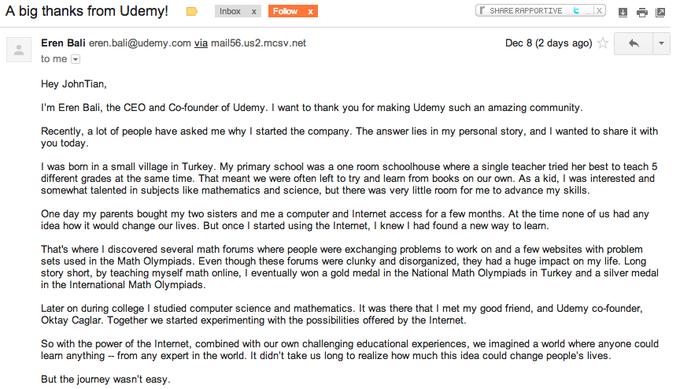This screenshot has width=680, height=389.
Task: Click sender avatar placeholder image
Action: (19, 49)
